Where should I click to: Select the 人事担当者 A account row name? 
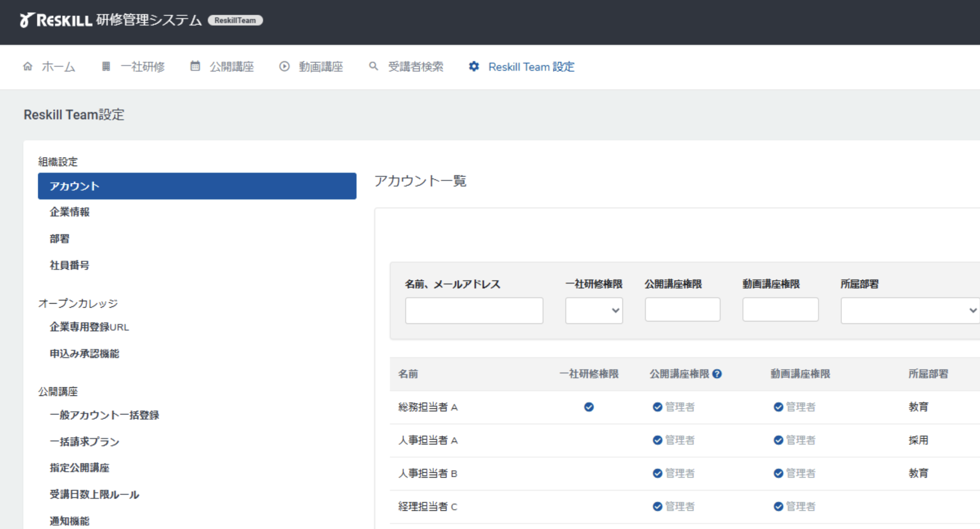click(428, 440)
